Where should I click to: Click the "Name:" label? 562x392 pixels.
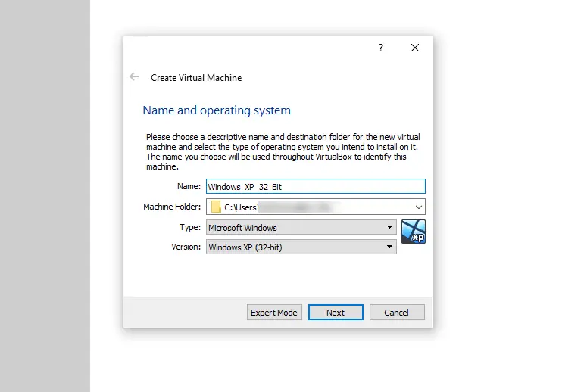tap(189, 186)
